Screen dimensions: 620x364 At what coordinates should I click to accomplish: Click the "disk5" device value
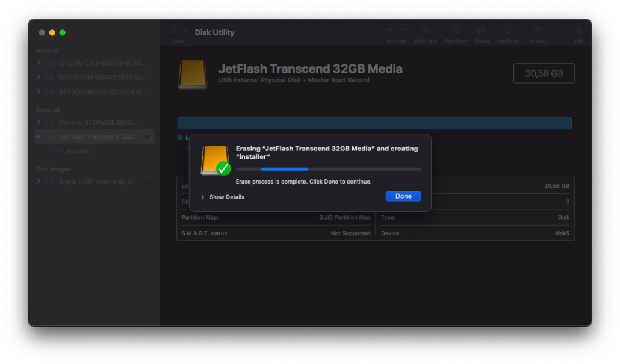point(562,233)
